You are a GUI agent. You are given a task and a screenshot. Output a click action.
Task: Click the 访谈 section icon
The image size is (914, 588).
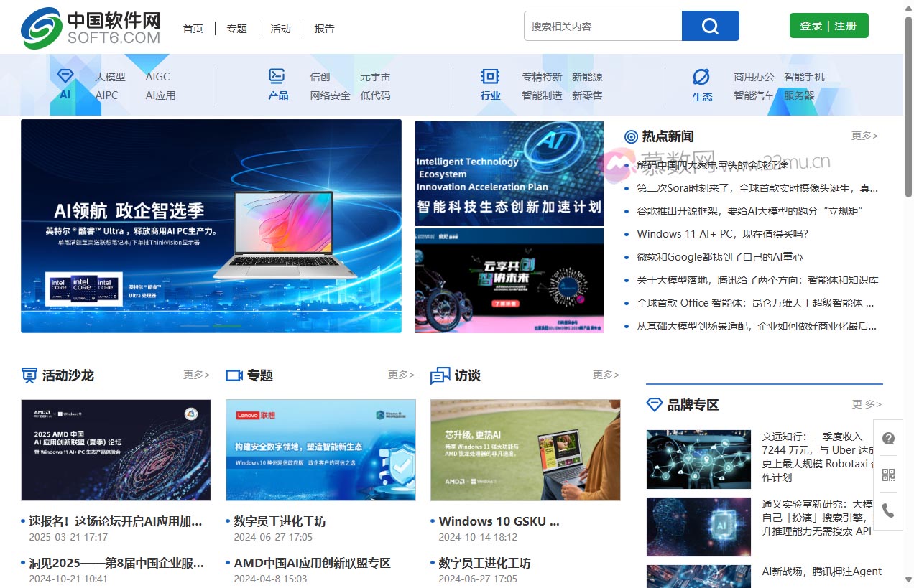click(x=440, y=375)
